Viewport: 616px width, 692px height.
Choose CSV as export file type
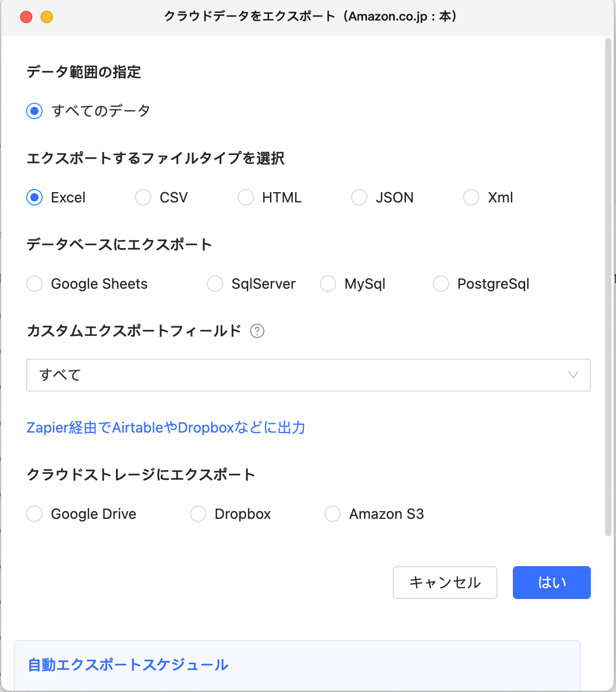(143, 197)
